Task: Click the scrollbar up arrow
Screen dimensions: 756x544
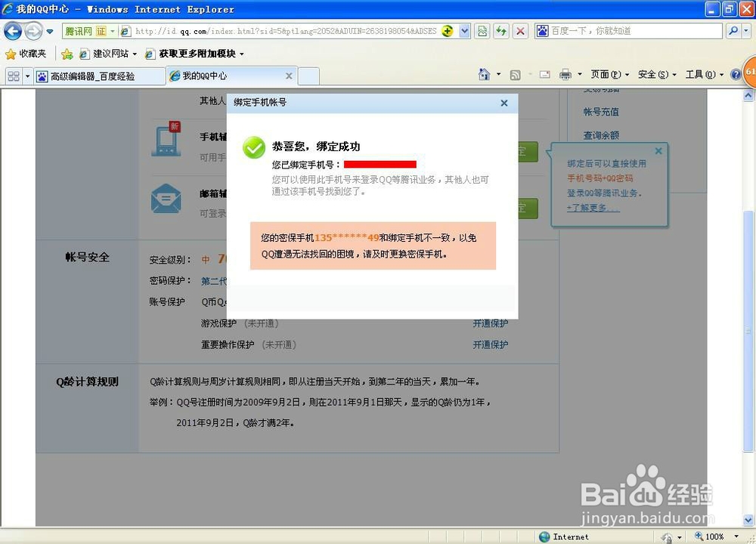Action: [x=748, y=95]
